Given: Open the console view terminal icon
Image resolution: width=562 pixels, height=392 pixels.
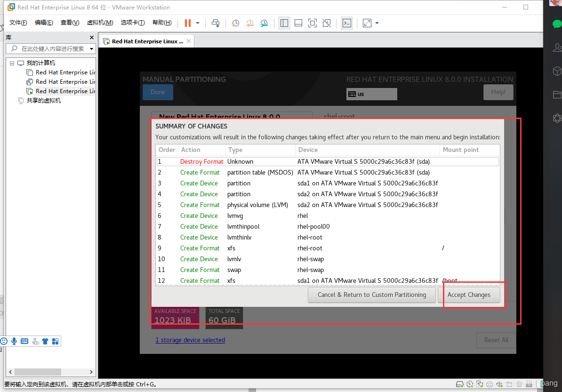Looking at the screenshot, I should [346, 23].
